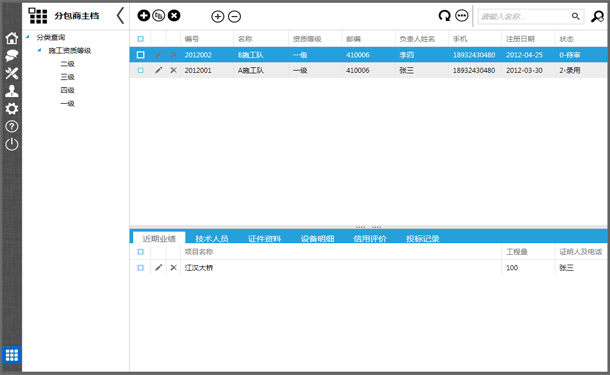Viewport: 610px width, 375px height.
Task: Edit row 2012002 with pencil icon
Action: pyautogui.click(x=158, y=55)
